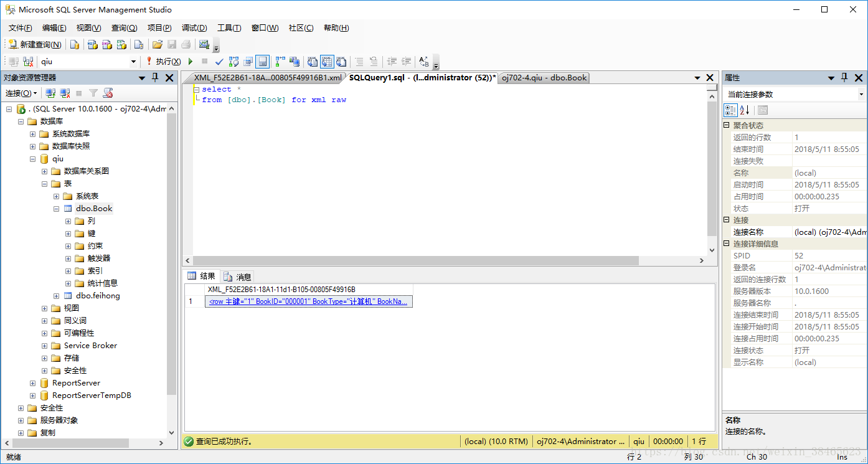Click Object Explorer disconnect server icon
The width and height of the screenshot is (868, 464).
pos(65,93)
